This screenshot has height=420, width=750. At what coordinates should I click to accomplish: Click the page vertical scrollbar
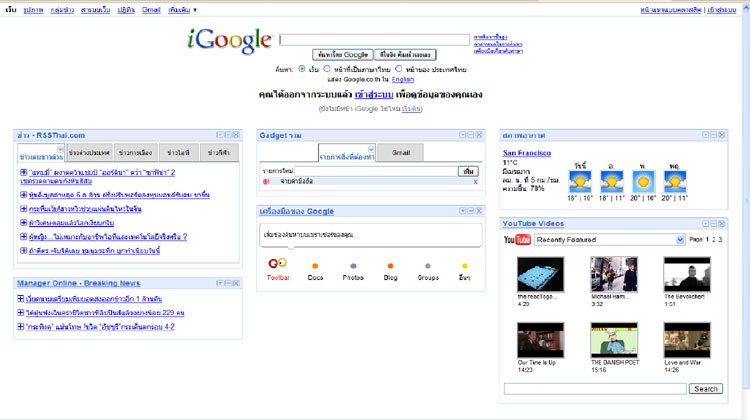746,201
